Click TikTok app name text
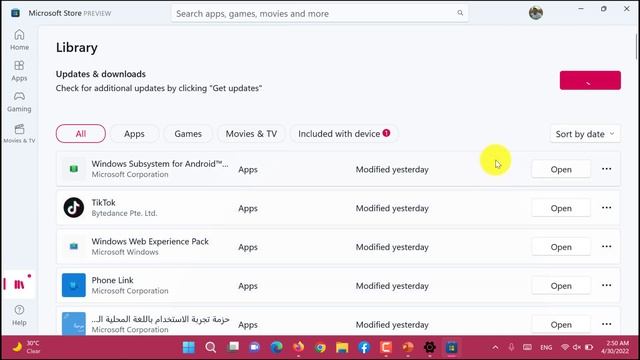 pos(103,202)
